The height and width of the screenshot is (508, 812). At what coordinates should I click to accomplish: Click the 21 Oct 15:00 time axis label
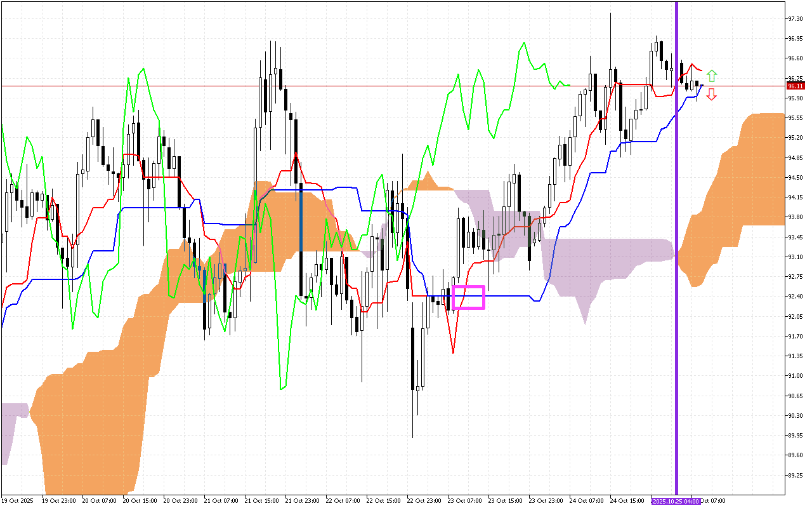[262, 500]
